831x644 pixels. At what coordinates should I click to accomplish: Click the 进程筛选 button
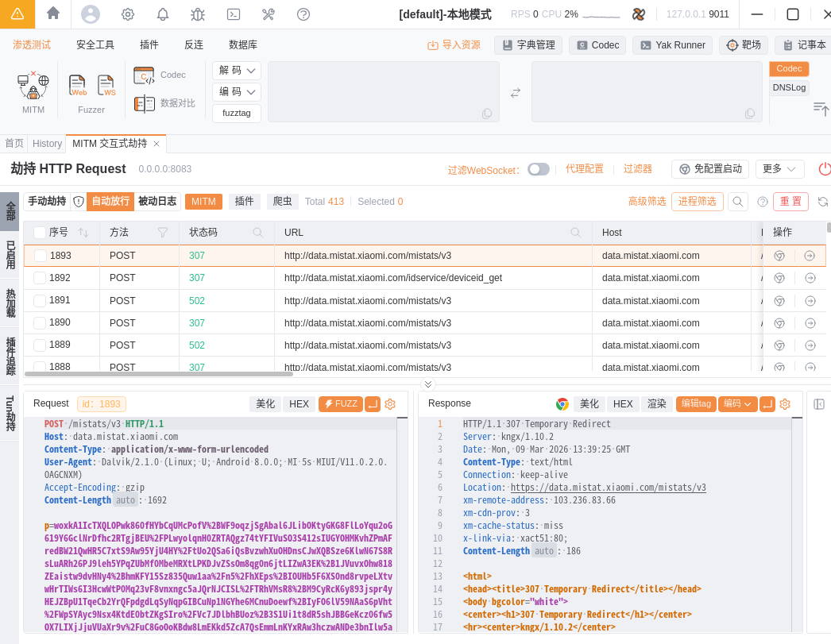pyautogui.click(x=698, y=201)
